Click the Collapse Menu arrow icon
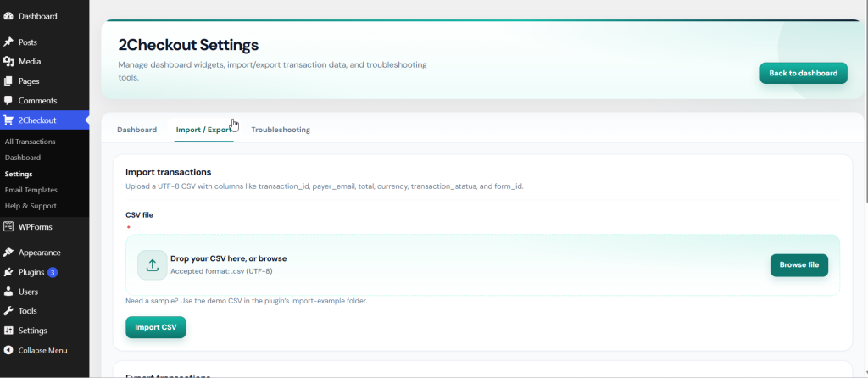Viewport: 868px width, 378px height. tap(8, 350)
